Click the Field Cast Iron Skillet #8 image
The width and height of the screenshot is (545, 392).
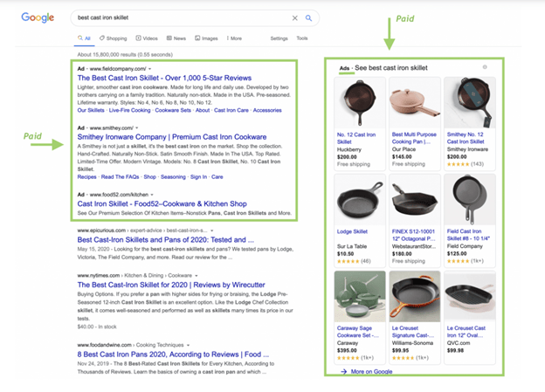point(470,200)
